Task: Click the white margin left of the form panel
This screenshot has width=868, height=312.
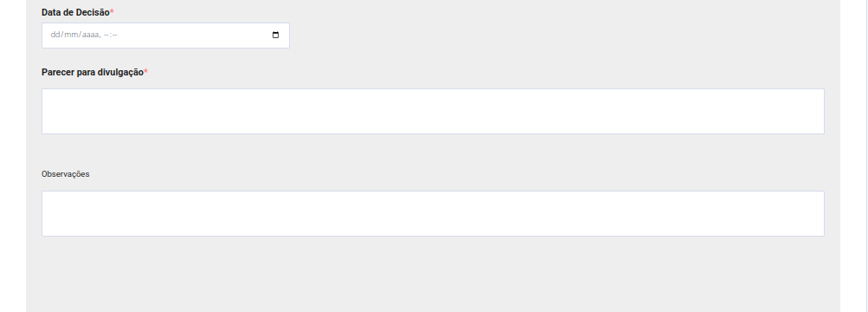Action: point(13,156)
